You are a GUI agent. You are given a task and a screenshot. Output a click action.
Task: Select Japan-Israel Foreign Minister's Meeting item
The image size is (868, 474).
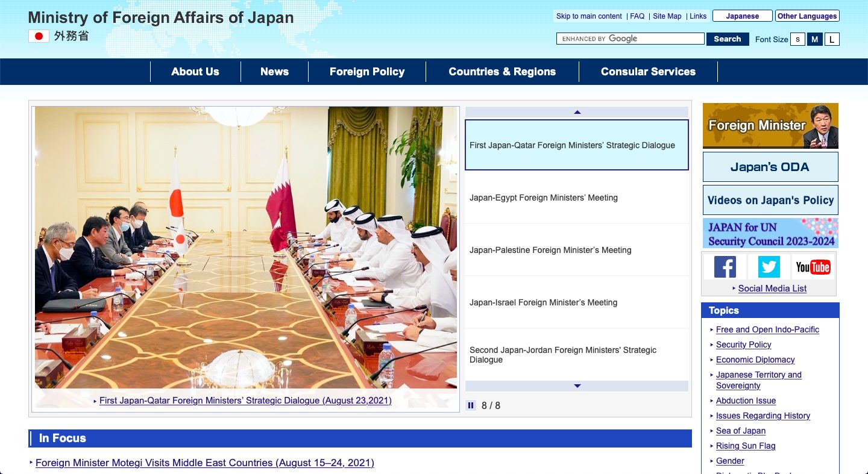pyautogui.click(x=577, y=302)
